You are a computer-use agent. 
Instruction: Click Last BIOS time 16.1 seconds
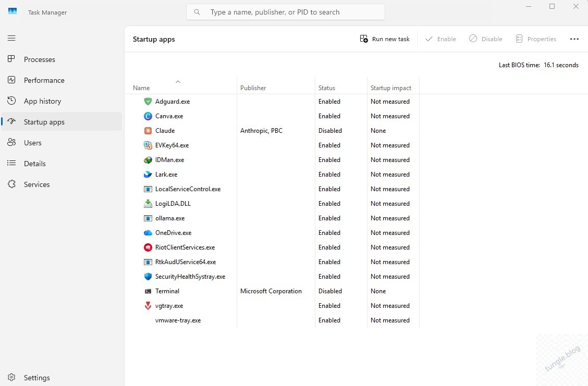click(x=538, y=65)
